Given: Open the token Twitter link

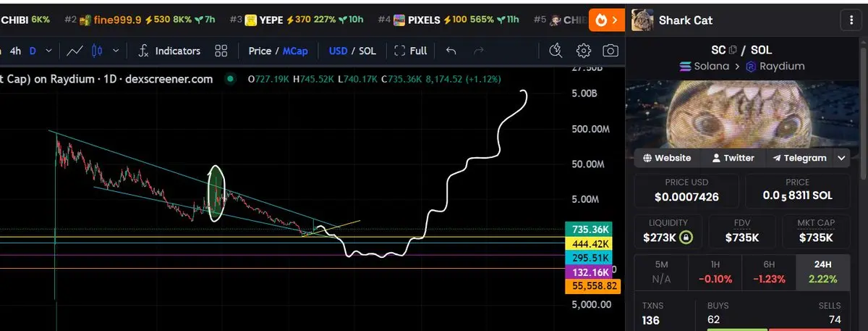Looking at the screenshot, I should point(733,158).
